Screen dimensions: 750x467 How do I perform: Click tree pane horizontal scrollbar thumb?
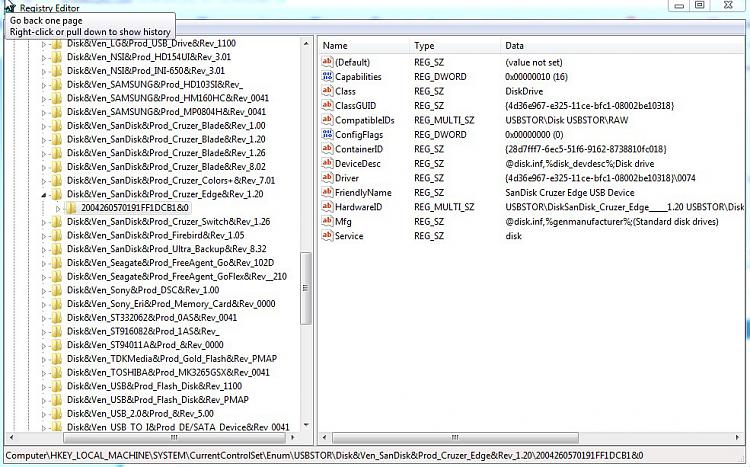(174, 438)
